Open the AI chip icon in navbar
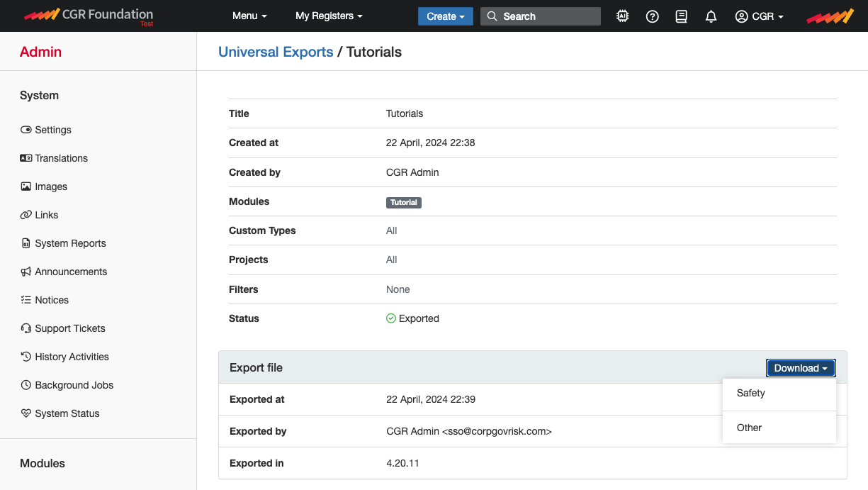868x490 pixels. pos(623,16)
